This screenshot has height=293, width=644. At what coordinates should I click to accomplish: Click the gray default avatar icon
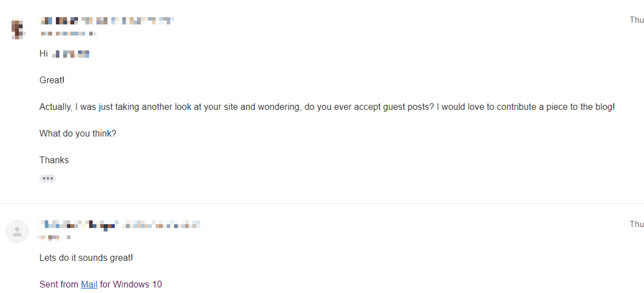[17, 231]
